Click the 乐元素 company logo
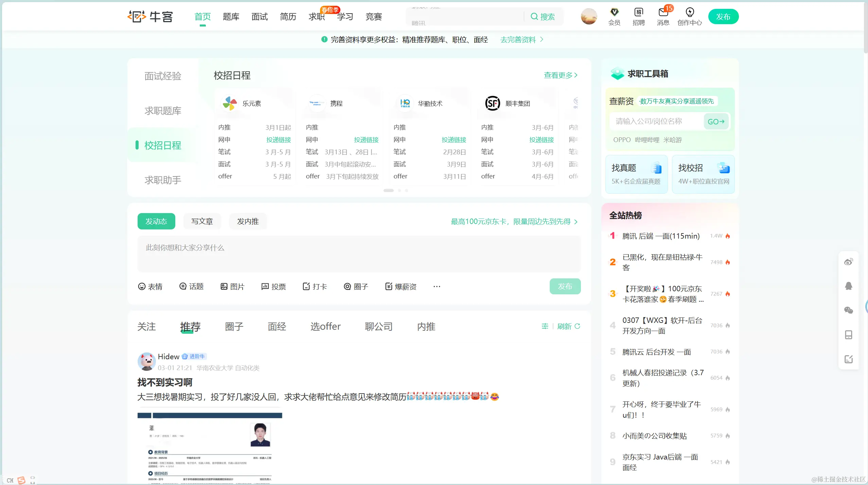The image size is (868, 485). click(229, 103)
